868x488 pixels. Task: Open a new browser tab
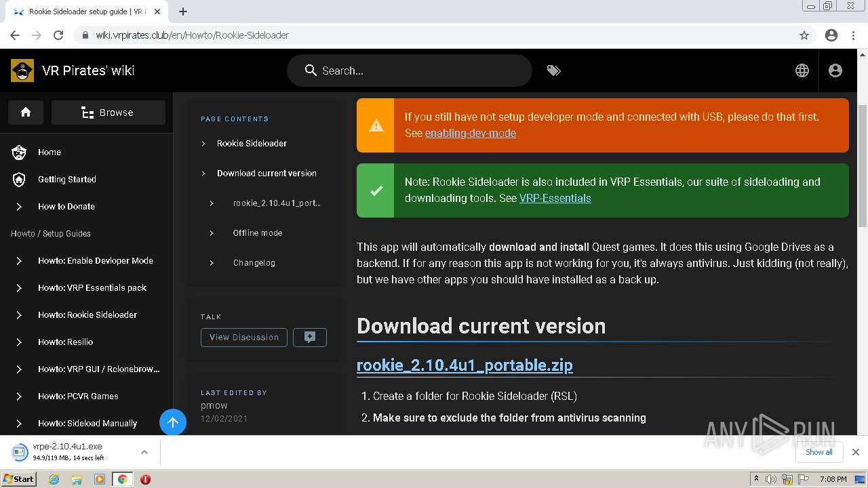point(183,12)
